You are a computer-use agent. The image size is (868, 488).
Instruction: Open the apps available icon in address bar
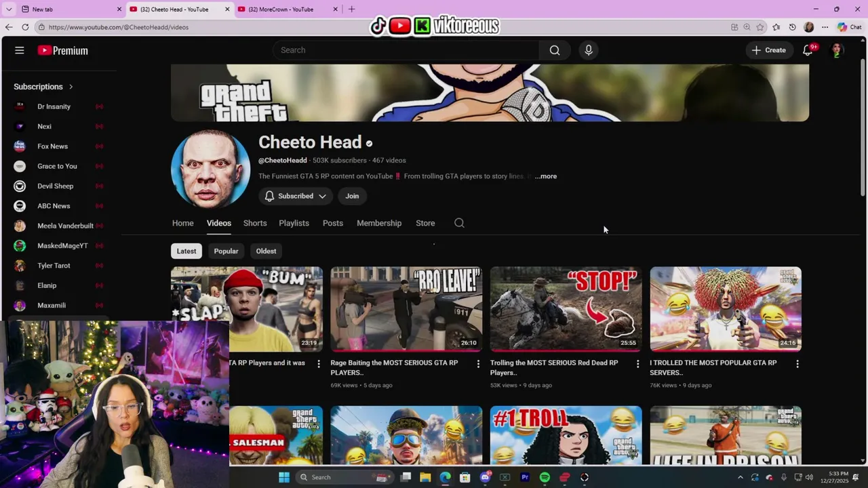point(734,27)
